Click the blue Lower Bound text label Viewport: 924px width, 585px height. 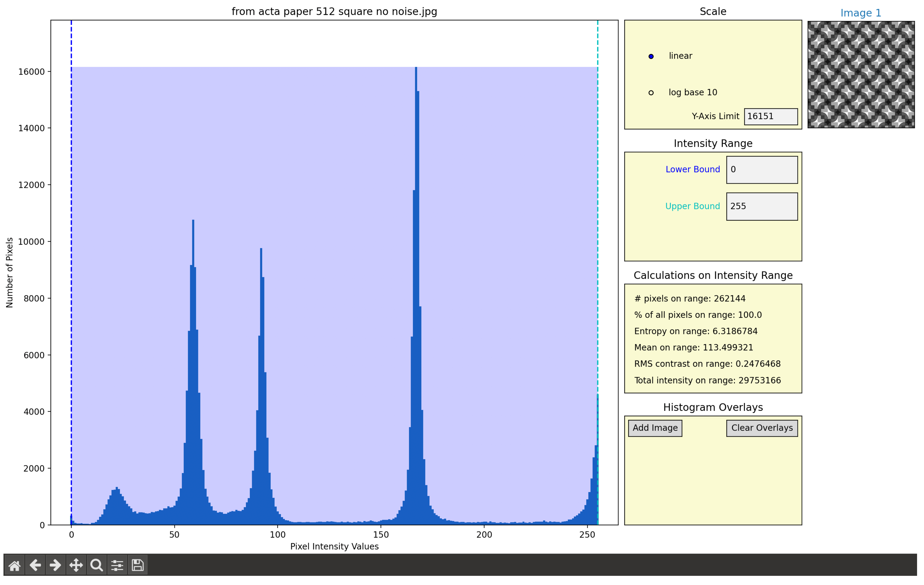pos(693,169)
